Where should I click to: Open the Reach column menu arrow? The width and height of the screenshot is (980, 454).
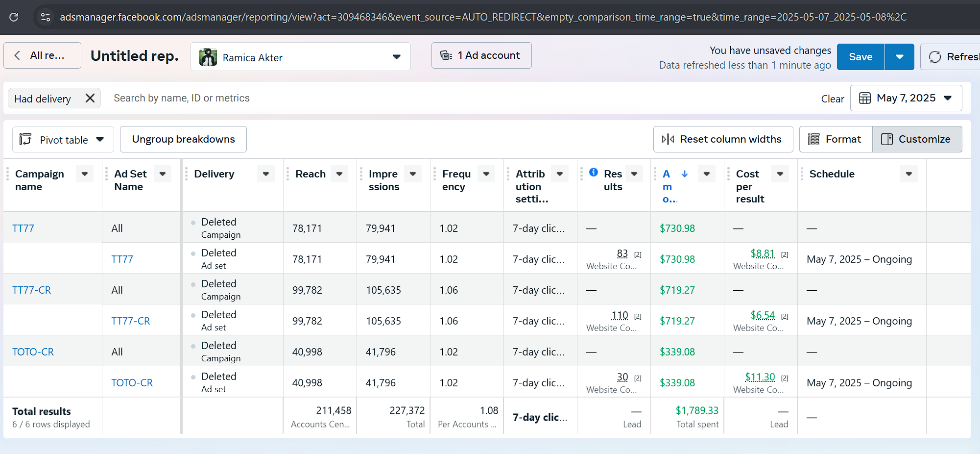(339, 174)
